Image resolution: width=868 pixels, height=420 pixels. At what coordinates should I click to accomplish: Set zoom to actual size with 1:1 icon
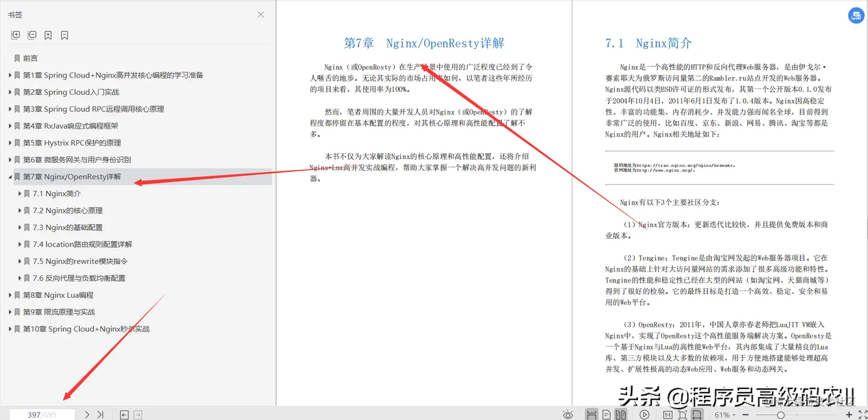[668, 414]
